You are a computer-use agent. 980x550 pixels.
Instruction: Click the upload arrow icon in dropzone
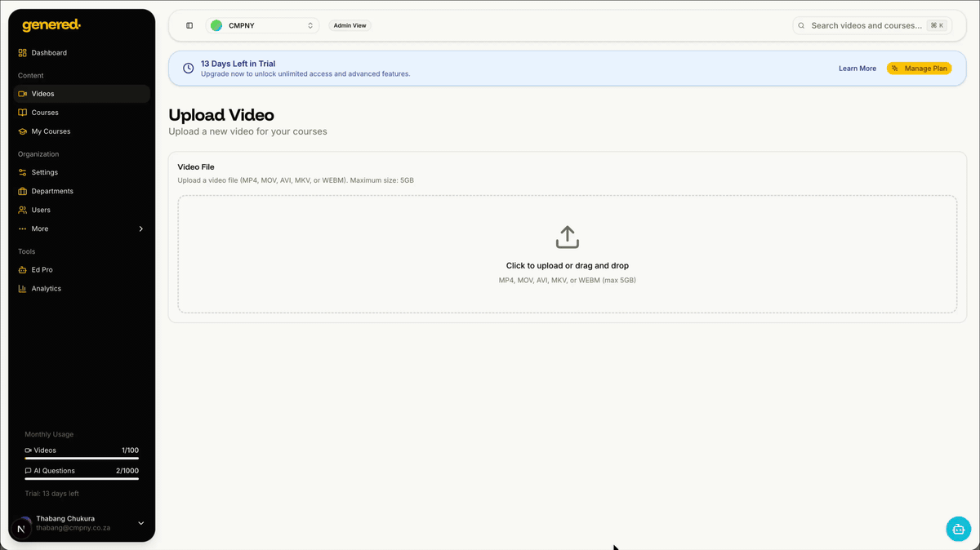coord(568,237)
